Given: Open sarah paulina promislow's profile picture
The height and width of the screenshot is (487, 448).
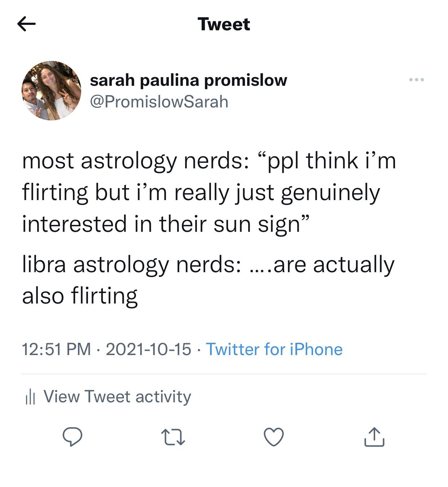Looking at the screenshot, I should coord(52,90).
